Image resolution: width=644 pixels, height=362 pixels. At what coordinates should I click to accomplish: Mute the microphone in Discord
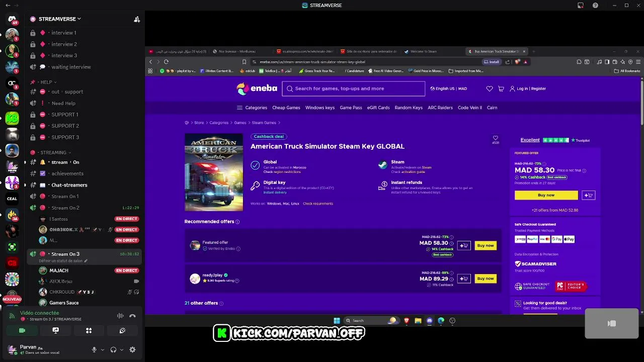click(x=94, y=349)
